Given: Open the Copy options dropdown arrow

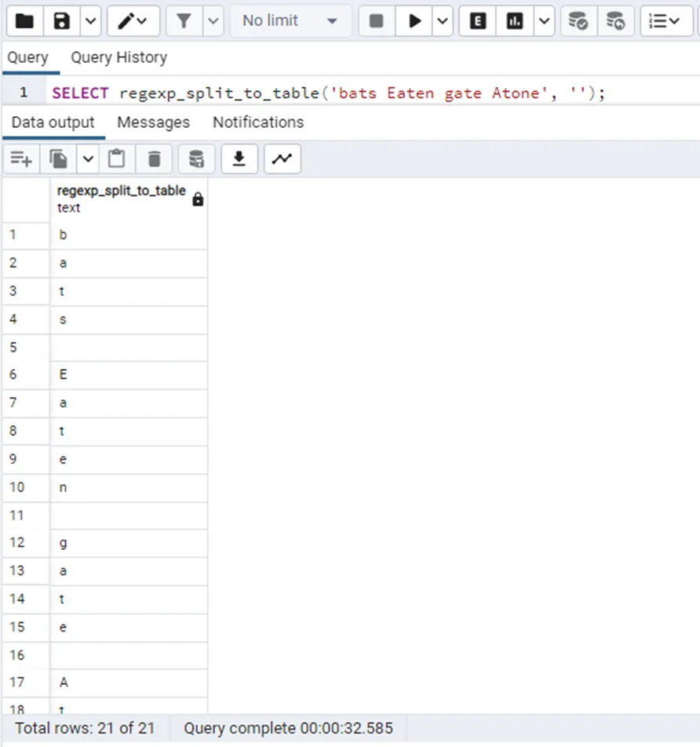Looking at the screenshot, I should (x=87, y=159).
